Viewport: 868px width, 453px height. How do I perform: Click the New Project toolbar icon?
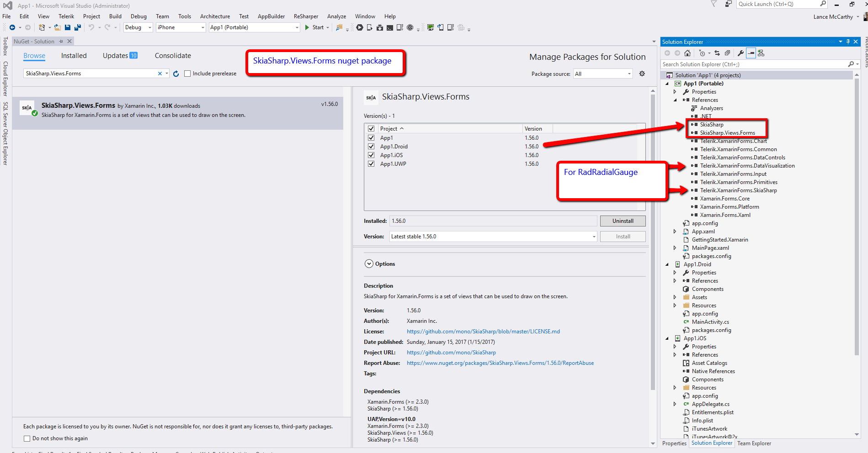(42, 27)
